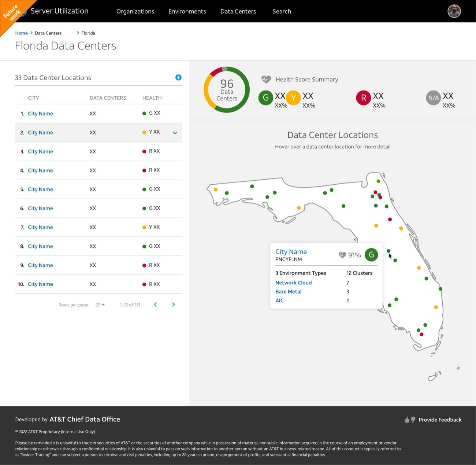Open Network Cloud link in tooltip
Image resolution: width=476 pixels, height=465 pixels.
[x=293, y=283]
